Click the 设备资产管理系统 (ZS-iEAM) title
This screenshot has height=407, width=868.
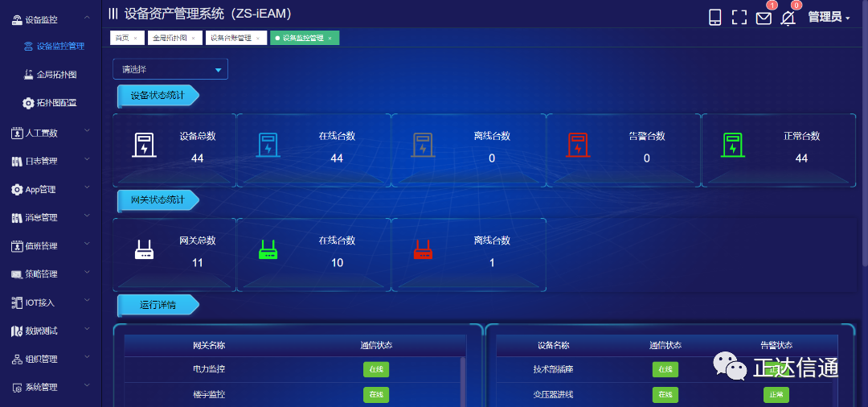(x=207, y=14)
